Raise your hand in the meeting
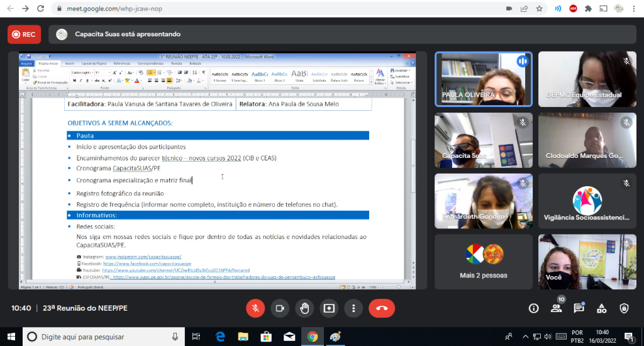 tap(304, 308)
